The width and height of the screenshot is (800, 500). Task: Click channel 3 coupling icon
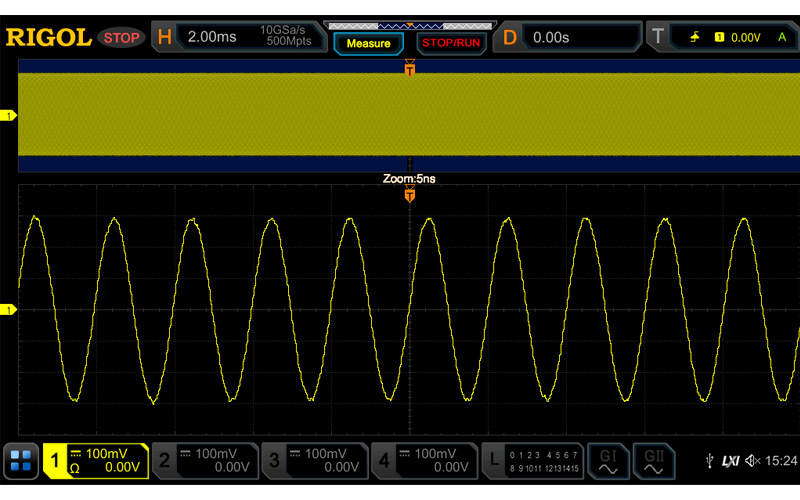pos(295,454)
